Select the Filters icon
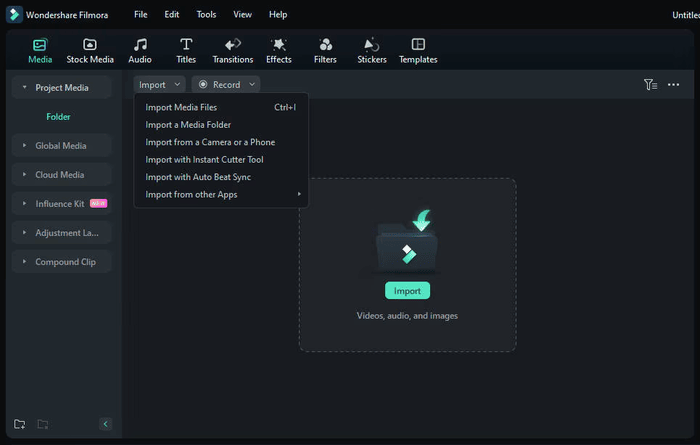This screenshot has width=700, height=445. (x=325, y=45)
